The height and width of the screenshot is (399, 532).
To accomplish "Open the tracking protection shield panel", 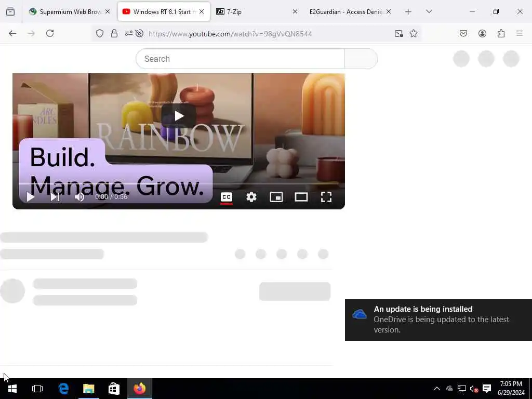I will tap(99, 33).
